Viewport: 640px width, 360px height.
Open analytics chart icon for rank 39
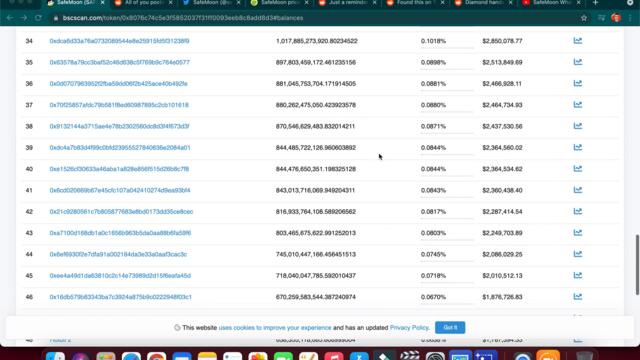[x=578, y=147]
